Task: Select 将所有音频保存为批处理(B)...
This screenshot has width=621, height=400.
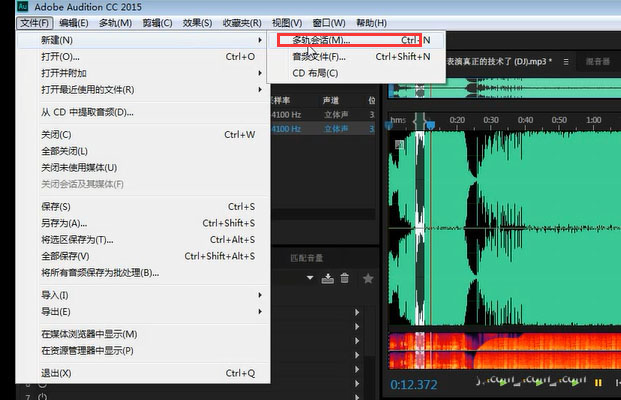Action: tap(143, 273)
